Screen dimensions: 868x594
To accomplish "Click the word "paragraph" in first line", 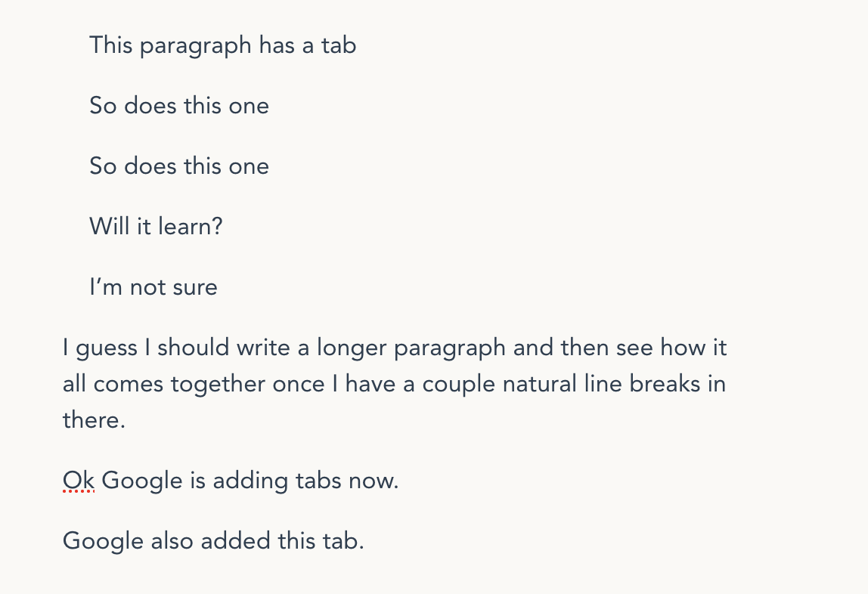I will 195,46.
